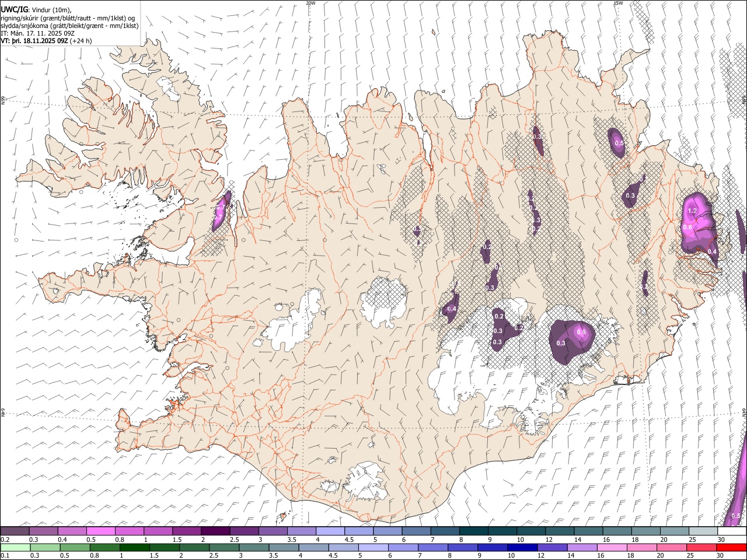Click the bright pink 0.5 snow-scale swatch
The width and height of the screenshot is (747, 560).
click(x=101, y=531)
